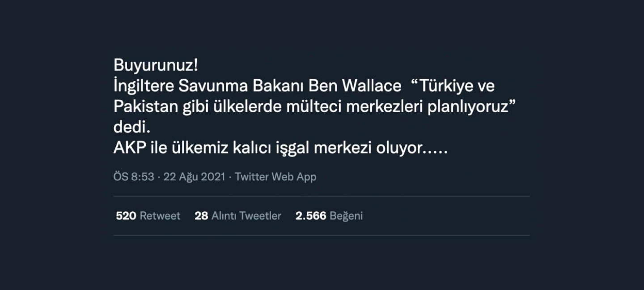The image size is (644, 290).
Task: View the 2.566 Beğeni likes list
Action: tap(329, 216)
